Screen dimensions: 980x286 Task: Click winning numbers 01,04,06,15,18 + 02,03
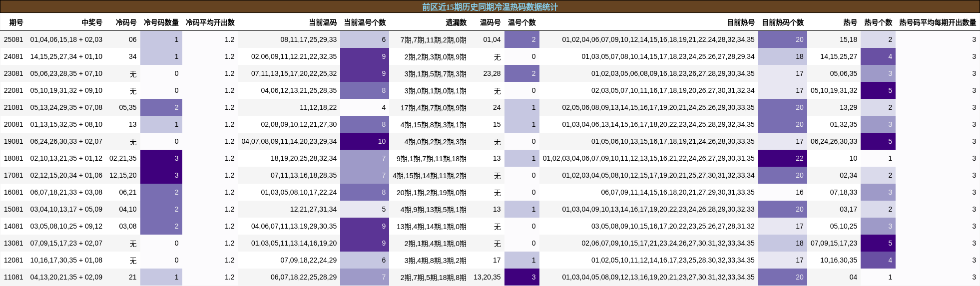tap(66, 39)
